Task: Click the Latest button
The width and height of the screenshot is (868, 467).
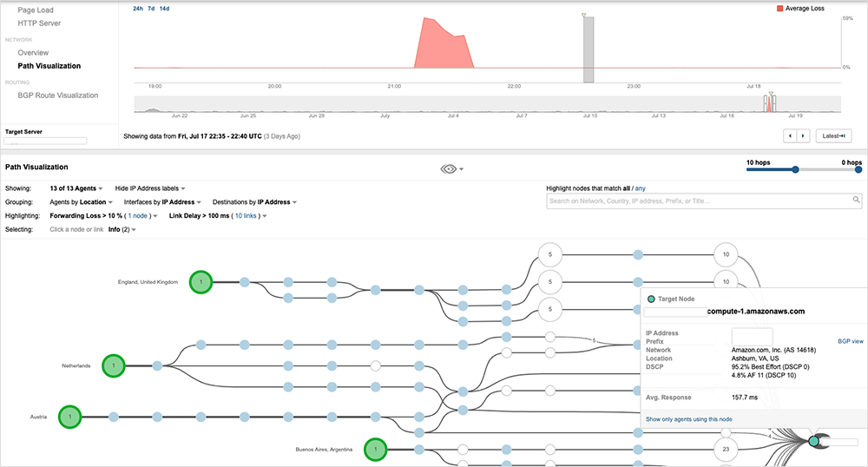Action: click(x=833, y=136)
